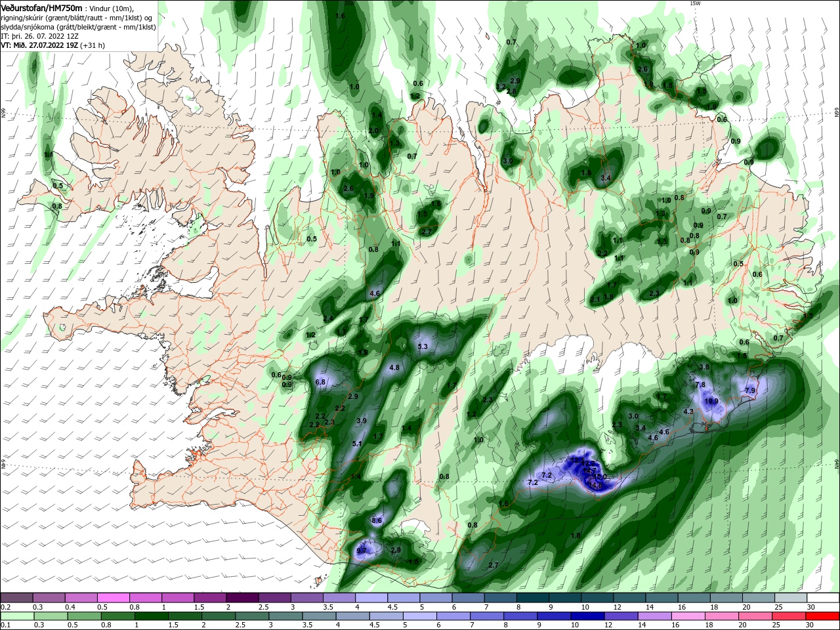Click the lower-row swatch labeled 25

click(x=789, y=616)
